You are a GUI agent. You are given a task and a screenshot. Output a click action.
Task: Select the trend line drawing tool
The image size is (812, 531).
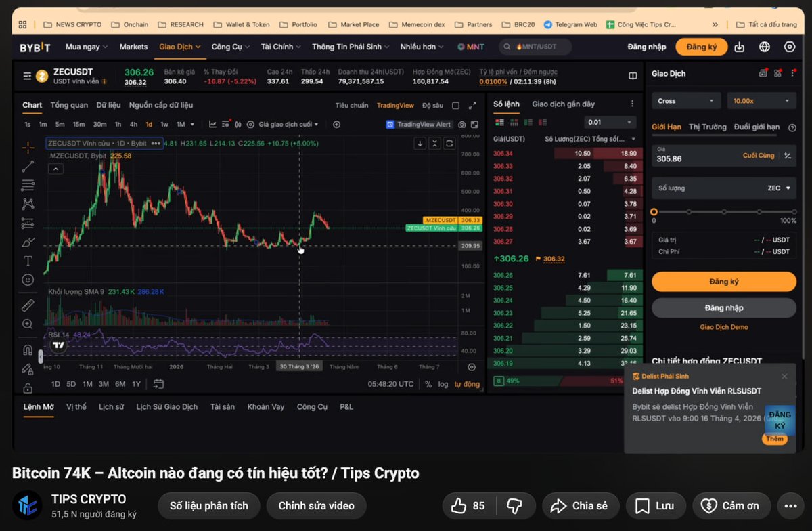[28, 166]
